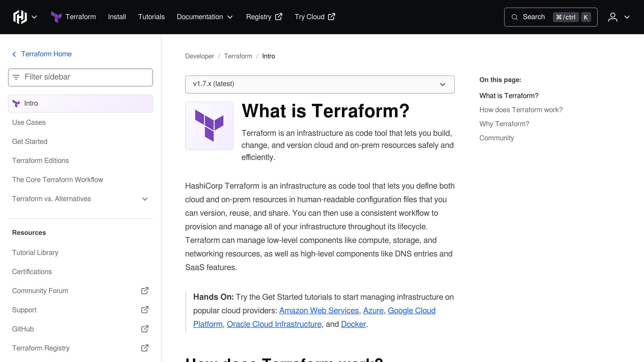
Task: Click the What is Terraform? heading
Action: point(325,111)
